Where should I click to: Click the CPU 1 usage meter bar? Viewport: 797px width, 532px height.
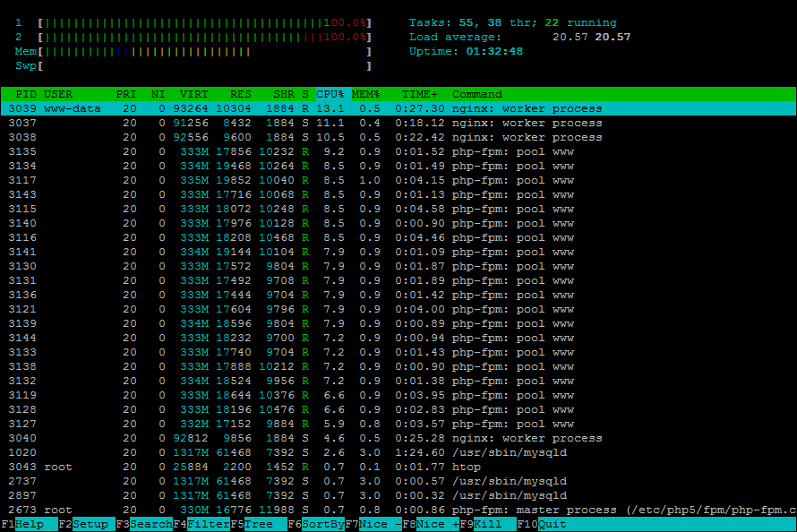pyautogui.click(x=205, y=23)
